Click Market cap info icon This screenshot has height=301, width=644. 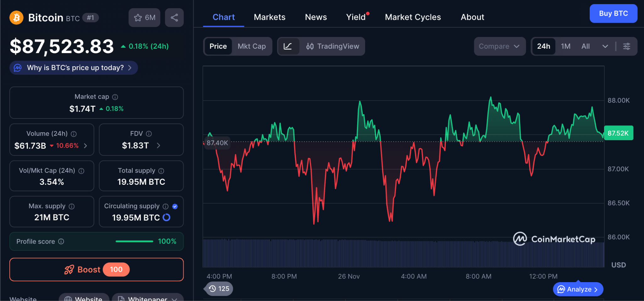(x=115, y=97)
